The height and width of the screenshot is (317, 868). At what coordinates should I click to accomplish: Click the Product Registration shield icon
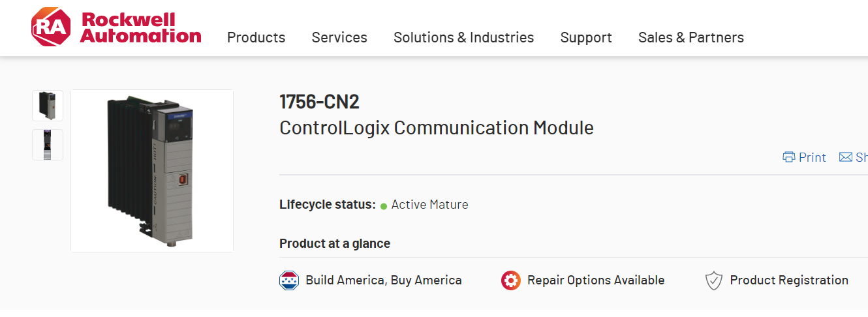pos(714,280)
